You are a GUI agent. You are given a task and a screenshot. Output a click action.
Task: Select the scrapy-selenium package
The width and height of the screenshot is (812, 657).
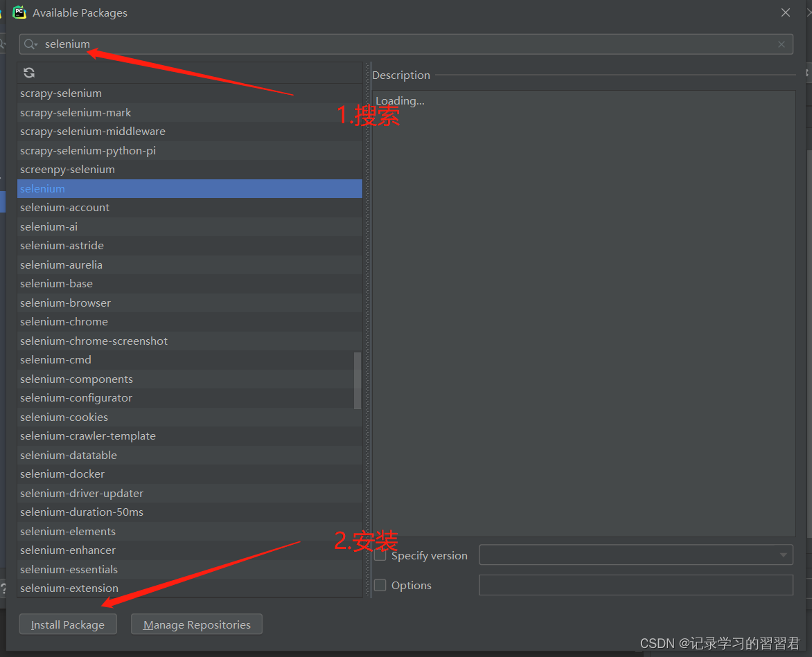190,93
